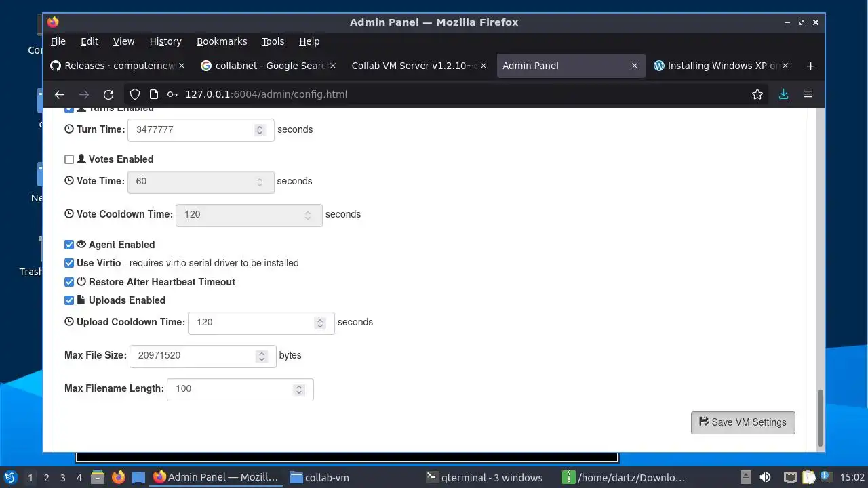Open the Help menu
The image size is (868, 488).
coord(309,41)
